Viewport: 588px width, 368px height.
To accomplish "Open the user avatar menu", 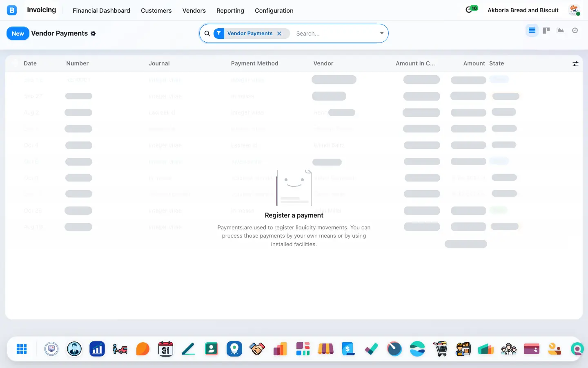I will pos(574,10).
